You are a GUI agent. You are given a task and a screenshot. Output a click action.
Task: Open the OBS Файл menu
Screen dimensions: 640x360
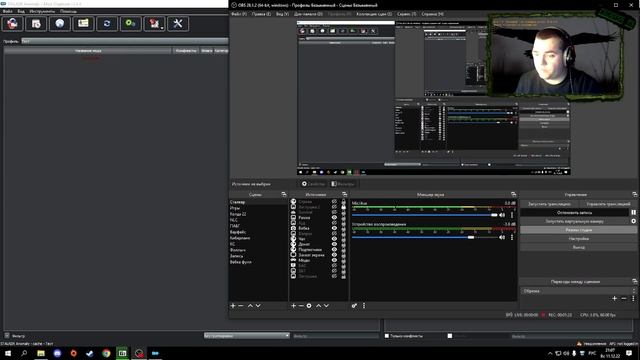click(239, 14)
